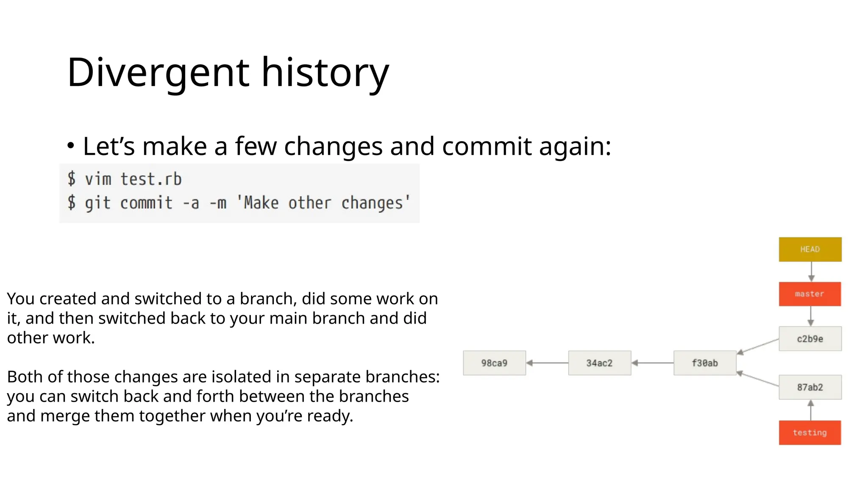
Task: Click the paragraph starting "Both of those changes"
Action: pyautogui.click(x=223, y=396)
